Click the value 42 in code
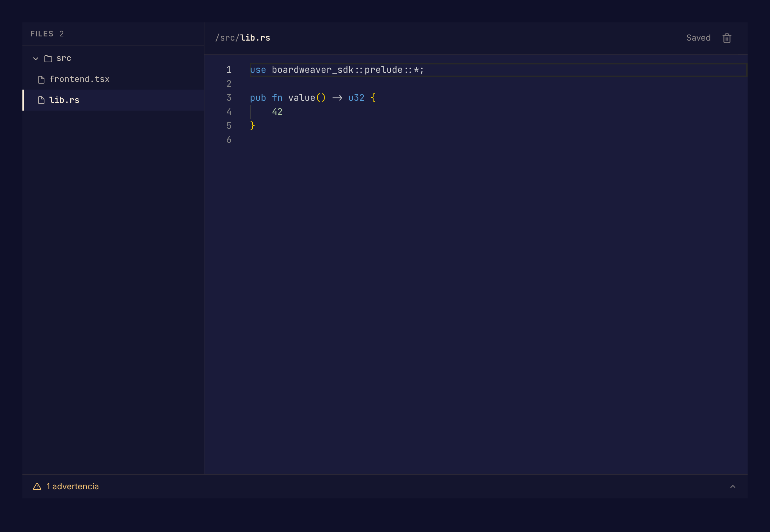 click(x=277, y=112)
